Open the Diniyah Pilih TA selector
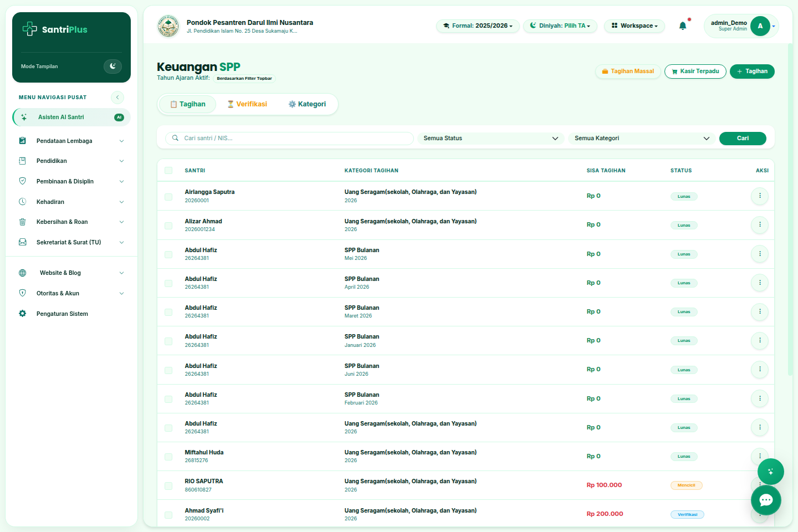 click(x=560, y=26)
